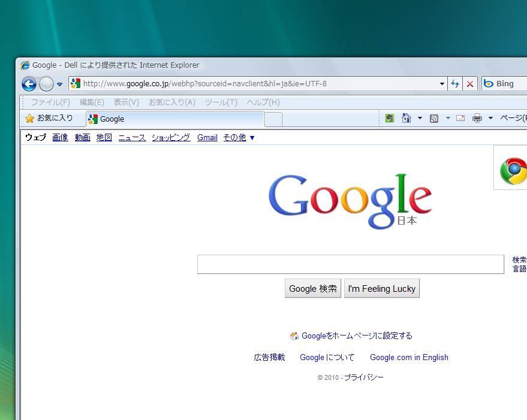Click the Bing search provider icon
The height and width of the screenshot is (420, 527).
489,84
